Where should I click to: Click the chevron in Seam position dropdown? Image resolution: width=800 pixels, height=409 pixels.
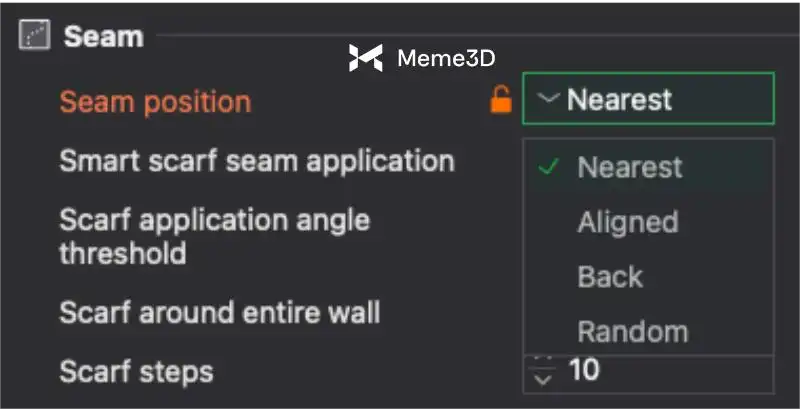pos(547,99)
